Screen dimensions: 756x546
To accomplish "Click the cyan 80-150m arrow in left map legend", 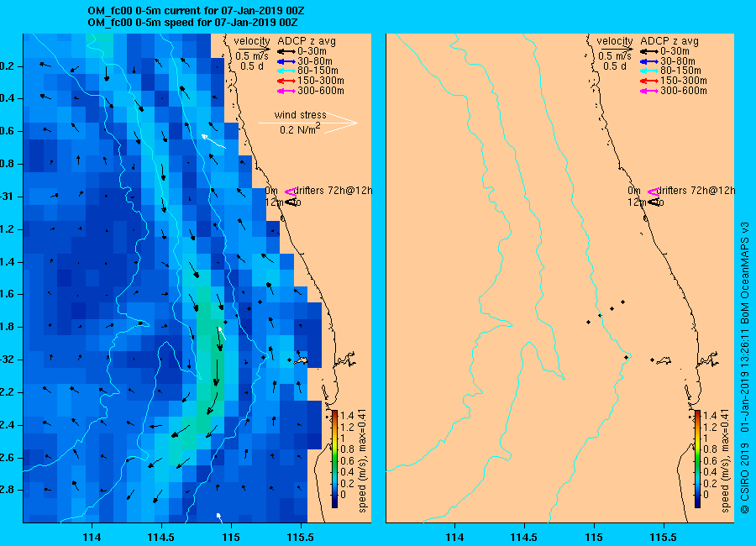I will pyautogui.click(x=286, y=71).
